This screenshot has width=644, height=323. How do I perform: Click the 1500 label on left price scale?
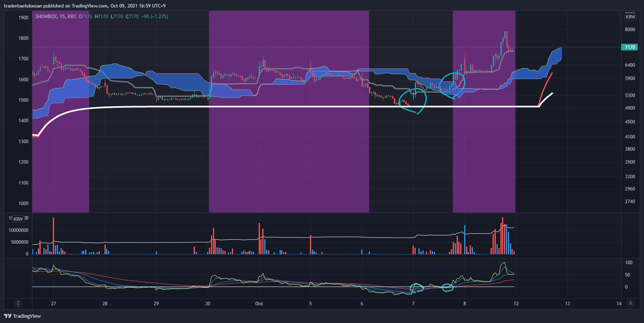tap(24, 100)
